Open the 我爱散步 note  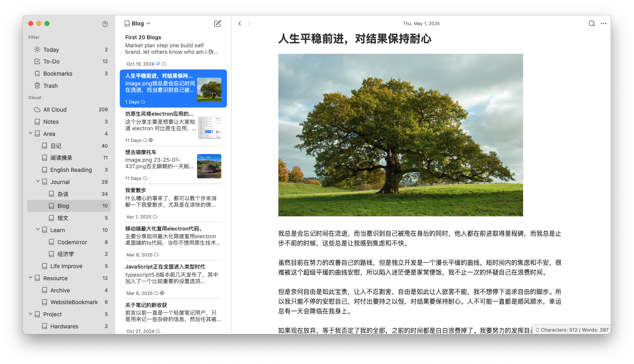point(173,203)
